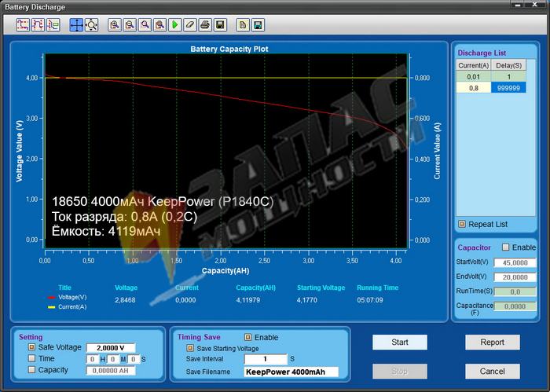Click the Save Filename input field
550x392 pixels.
[290, 372]
